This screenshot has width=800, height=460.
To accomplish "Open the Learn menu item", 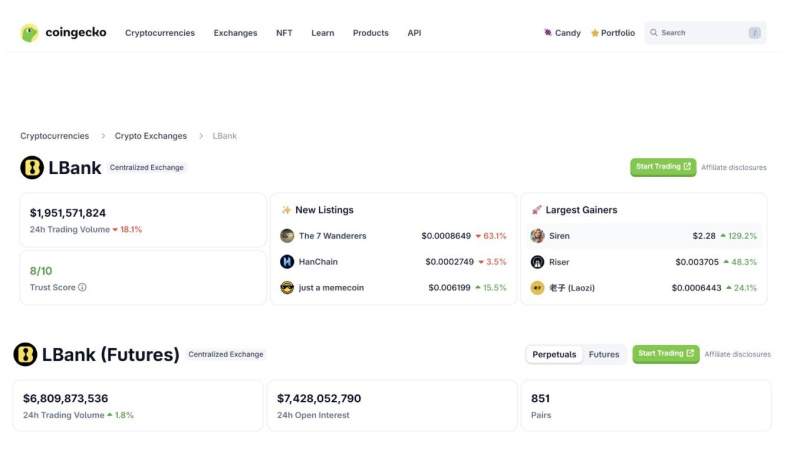I will [x=322, y=33].
